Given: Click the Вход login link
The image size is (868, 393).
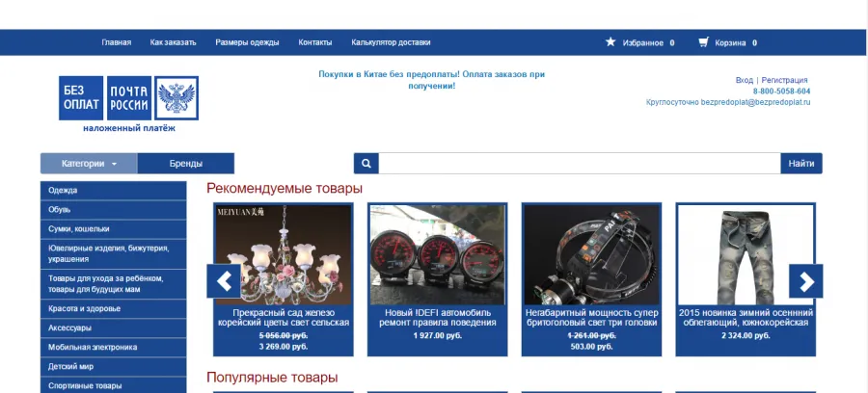Looking at the screenshot, I should 744,80.
